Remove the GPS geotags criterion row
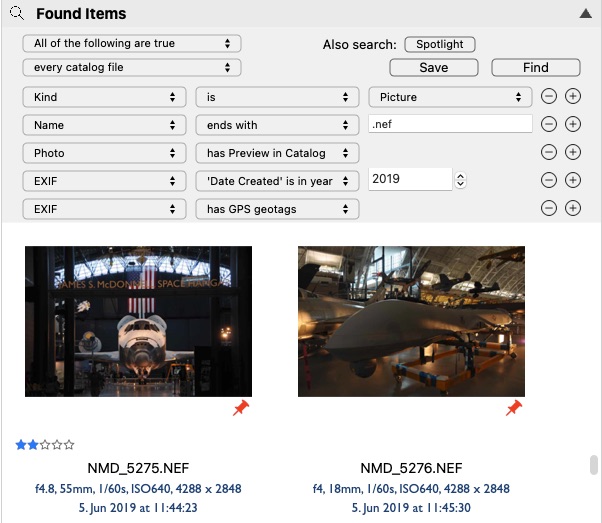Viewport: 602px width, 523px height. 549,209
